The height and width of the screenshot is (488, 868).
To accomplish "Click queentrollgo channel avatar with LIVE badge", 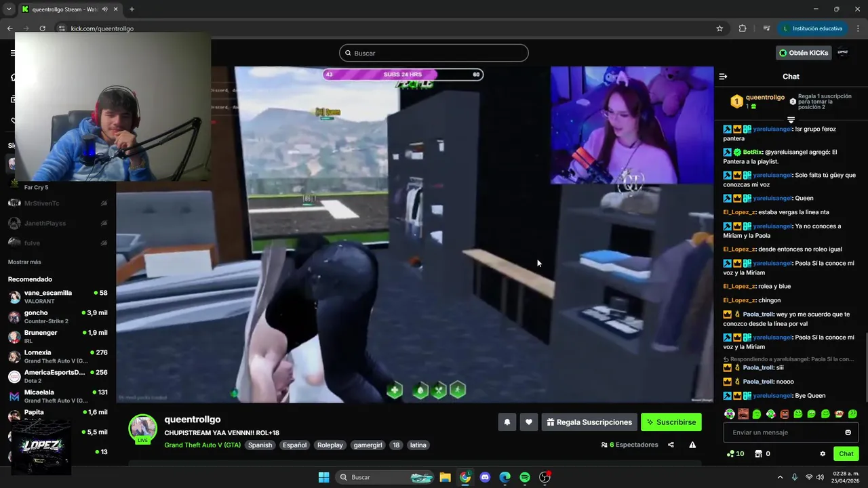I will pos(142,429).
